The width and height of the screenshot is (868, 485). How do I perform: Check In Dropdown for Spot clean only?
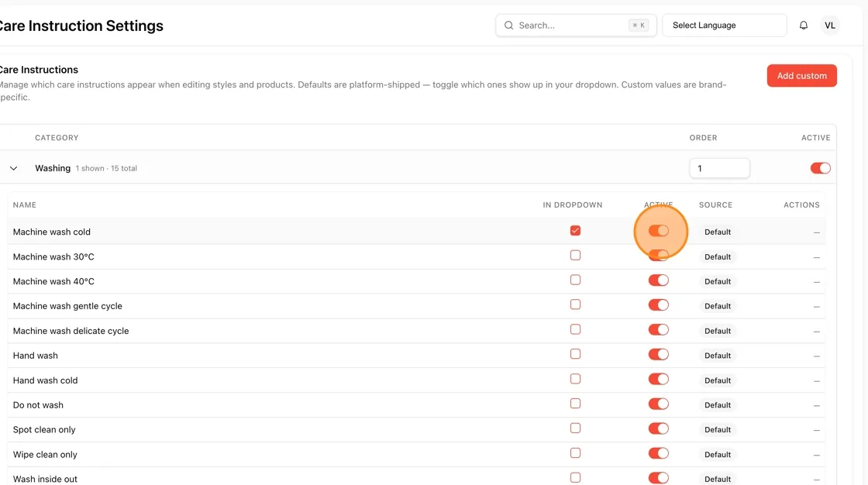point(575,428)
